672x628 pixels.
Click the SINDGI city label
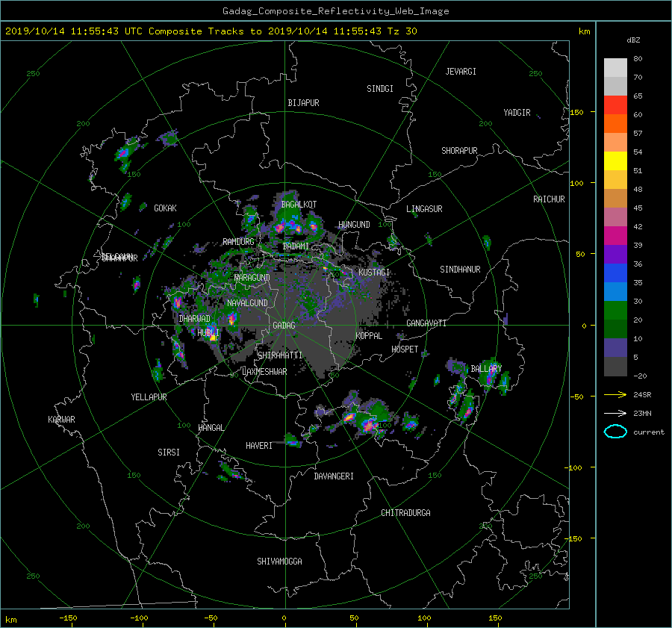[x=380, y=89]
